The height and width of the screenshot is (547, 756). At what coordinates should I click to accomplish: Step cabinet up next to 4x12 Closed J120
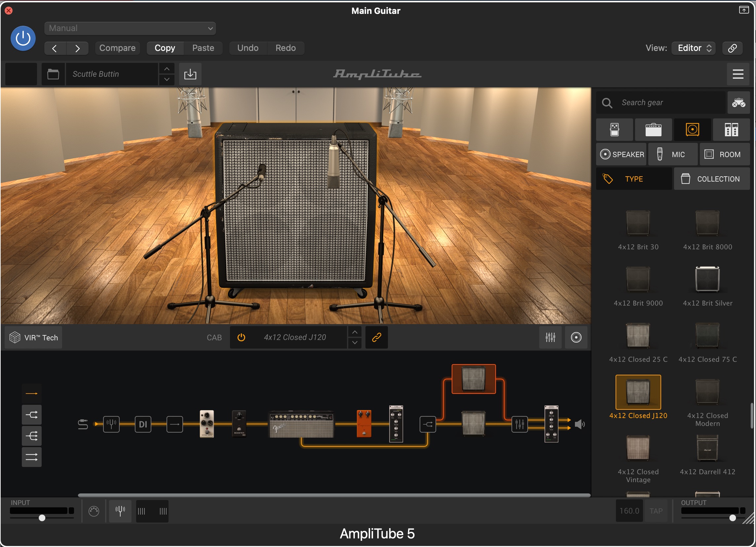[355, 332]
